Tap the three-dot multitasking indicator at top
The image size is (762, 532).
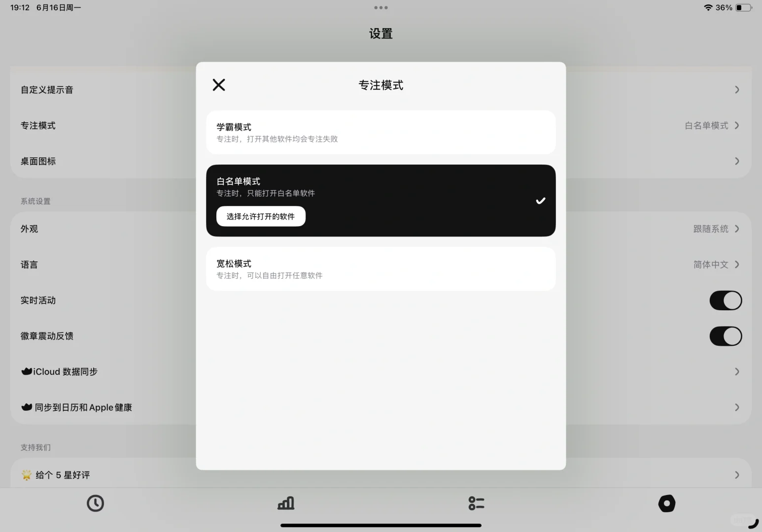point(381,7)
